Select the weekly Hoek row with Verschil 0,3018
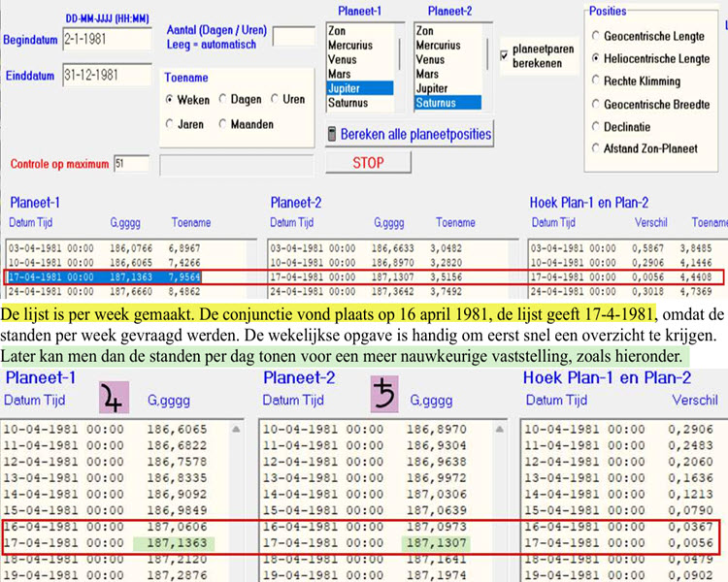The width and height of the screenshot is (728, 582). pos(621,291)
